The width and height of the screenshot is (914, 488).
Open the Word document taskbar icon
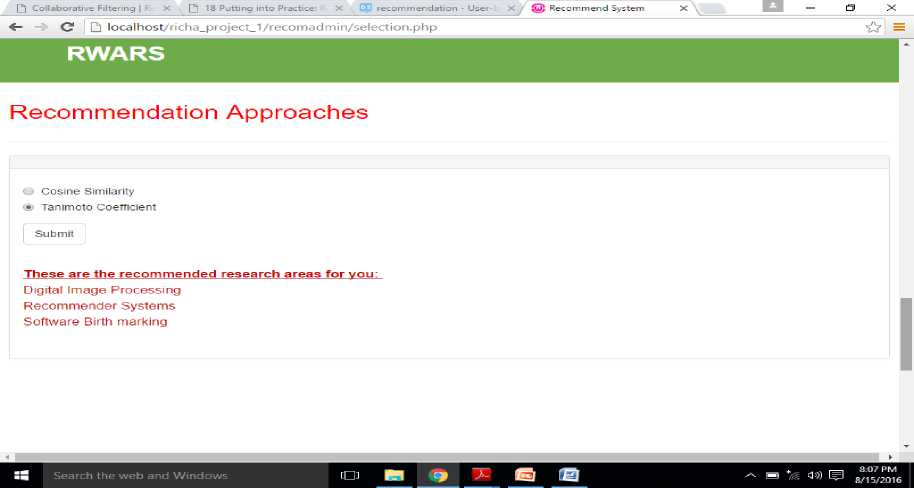coord(569,475)
